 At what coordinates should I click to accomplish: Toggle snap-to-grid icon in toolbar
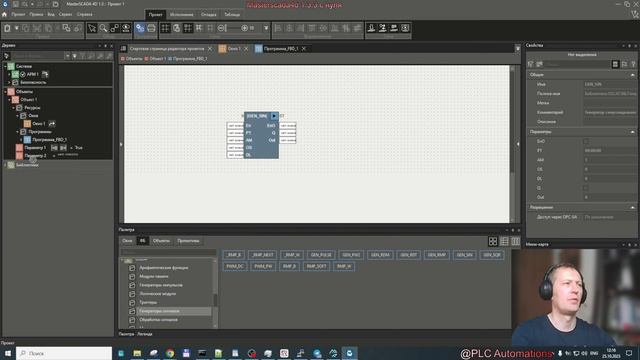188,28
